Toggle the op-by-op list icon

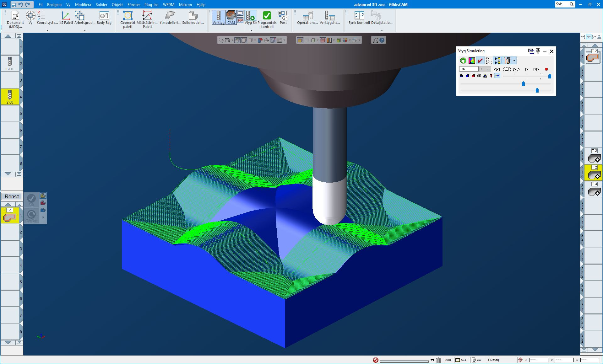(498, 61)
